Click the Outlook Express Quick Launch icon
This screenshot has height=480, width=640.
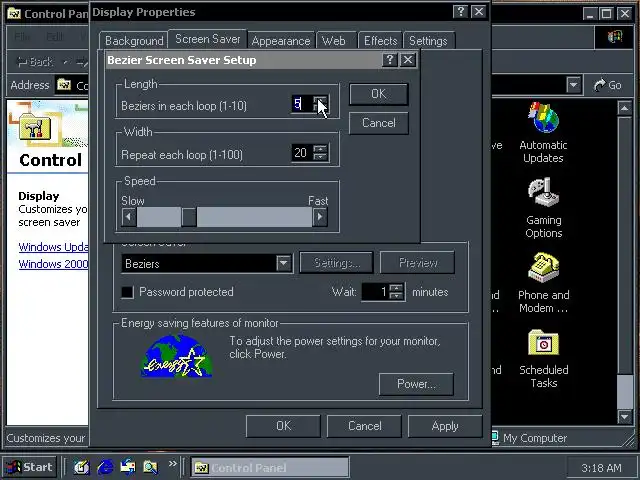128,467
